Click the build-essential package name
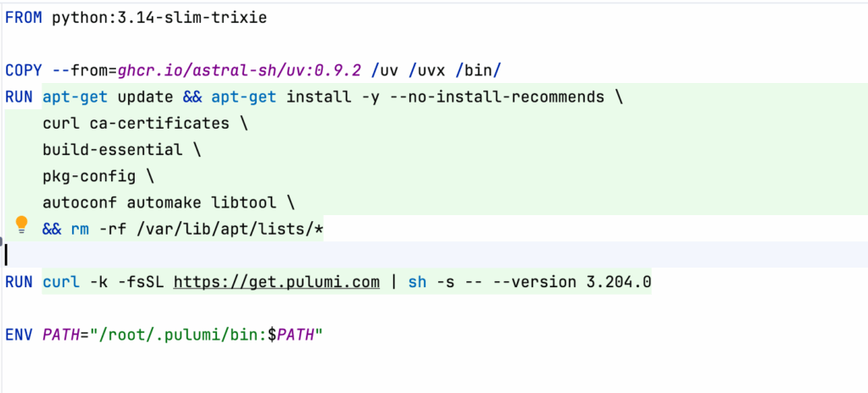The image size is (868, 393). (112, 150)
